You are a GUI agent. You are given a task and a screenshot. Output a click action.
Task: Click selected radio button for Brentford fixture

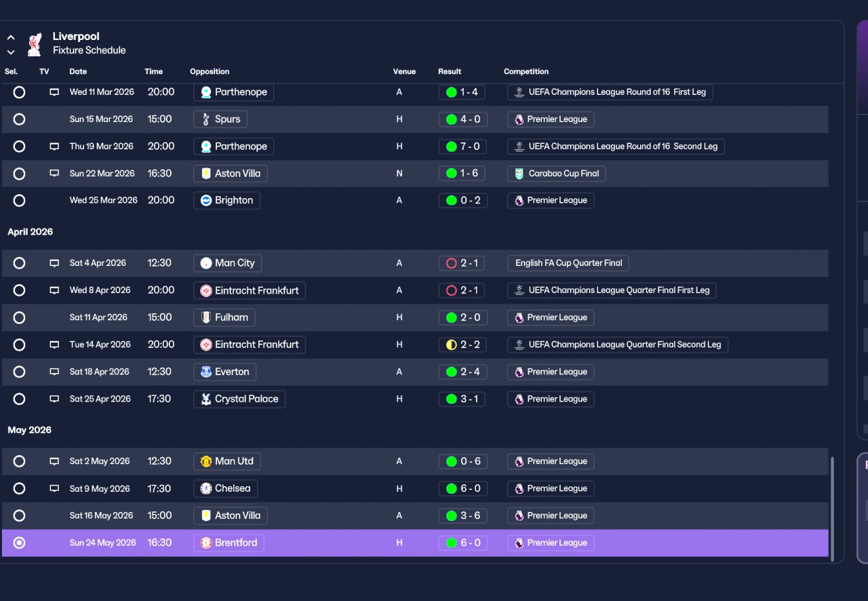point(19,543)
